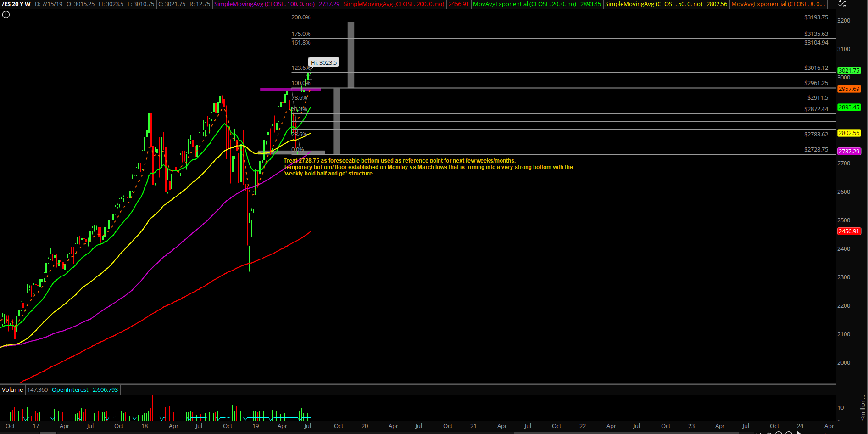Click the D: 7/15/19 date field

coord(49,4)
